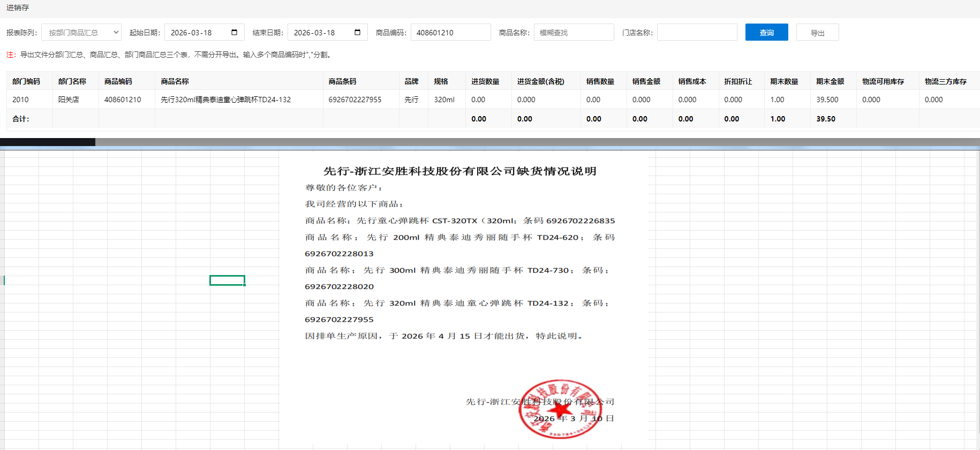Focus the 商品编码 input field

(450, 33)
